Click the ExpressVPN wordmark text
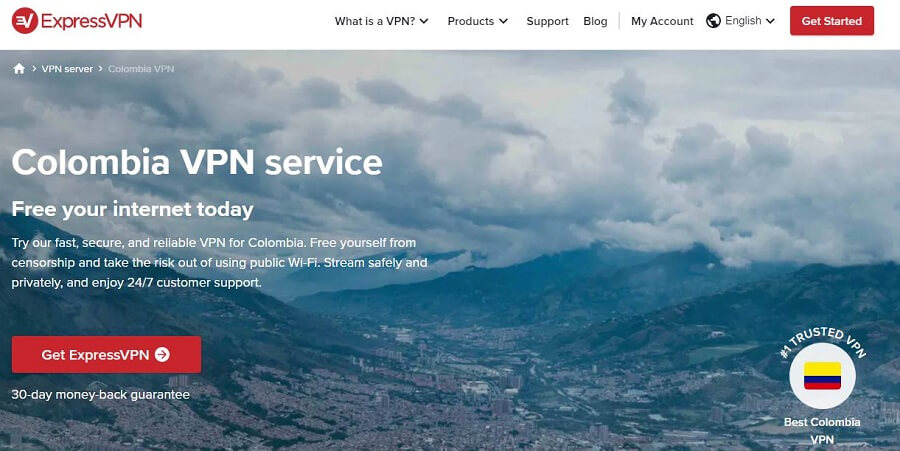 (x=91, y=21)
